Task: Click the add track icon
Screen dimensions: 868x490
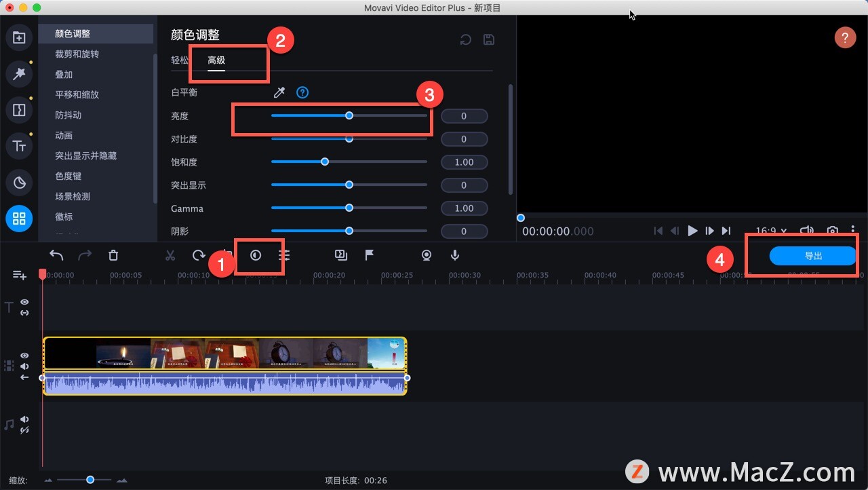Action: (x=20, y=275)
